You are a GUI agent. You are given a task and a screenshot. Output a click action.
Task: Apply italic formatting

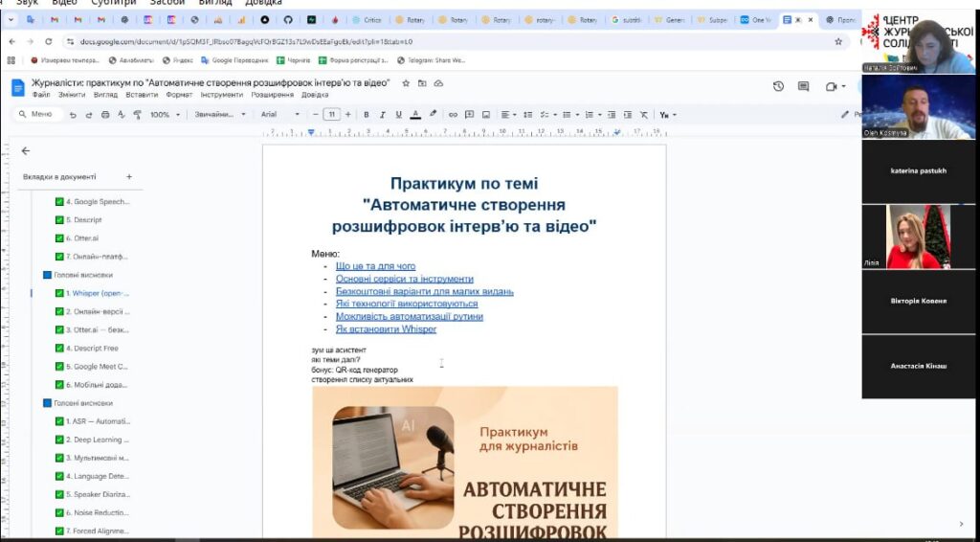[383, 115]
